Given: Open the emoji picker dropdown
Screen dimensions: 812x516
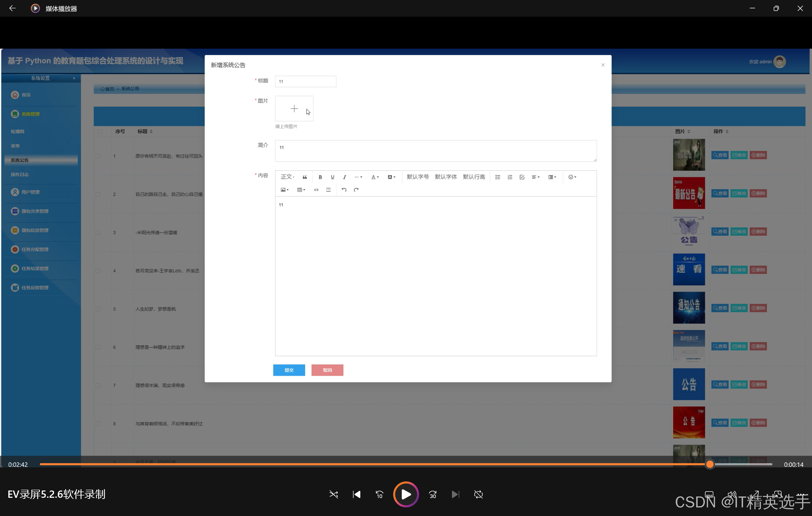Looking at the screenshot, I should click(572, 177).
